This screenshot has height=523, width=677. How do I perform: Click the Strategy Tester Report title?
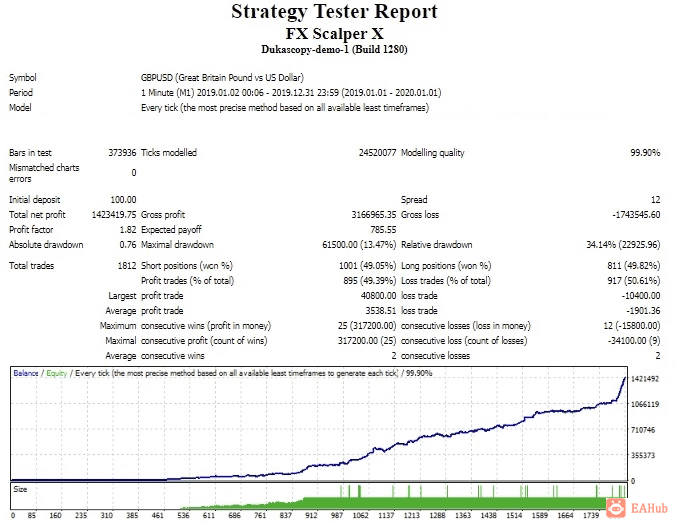coord(334,12)
